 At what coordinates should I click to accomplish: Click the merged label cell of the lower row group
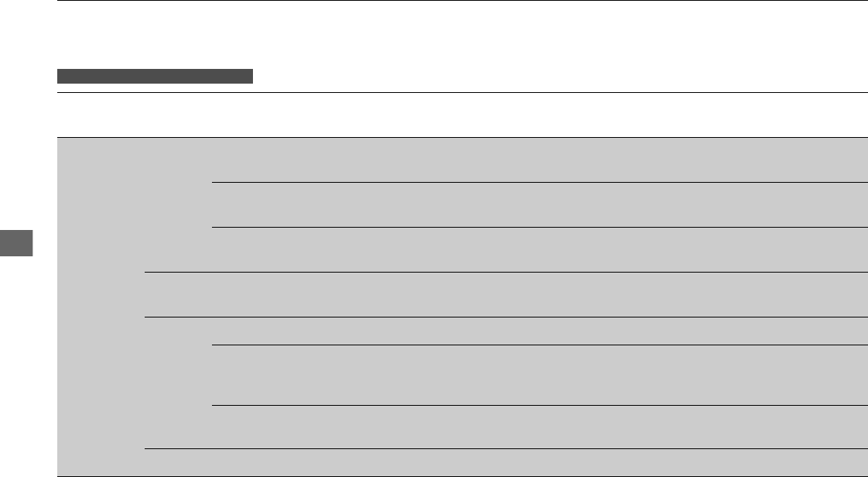pos(178,383)
